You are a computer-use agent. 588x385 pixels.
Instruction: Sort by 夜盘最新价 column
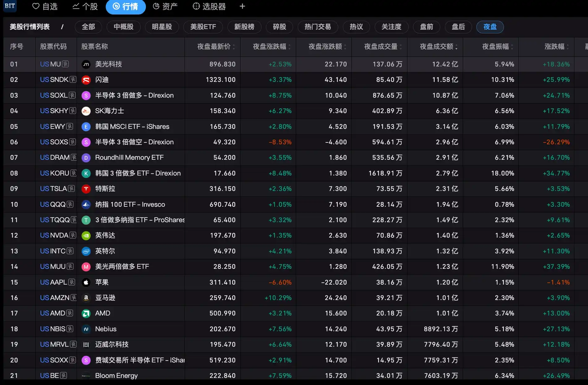click(x=216, y=47)
